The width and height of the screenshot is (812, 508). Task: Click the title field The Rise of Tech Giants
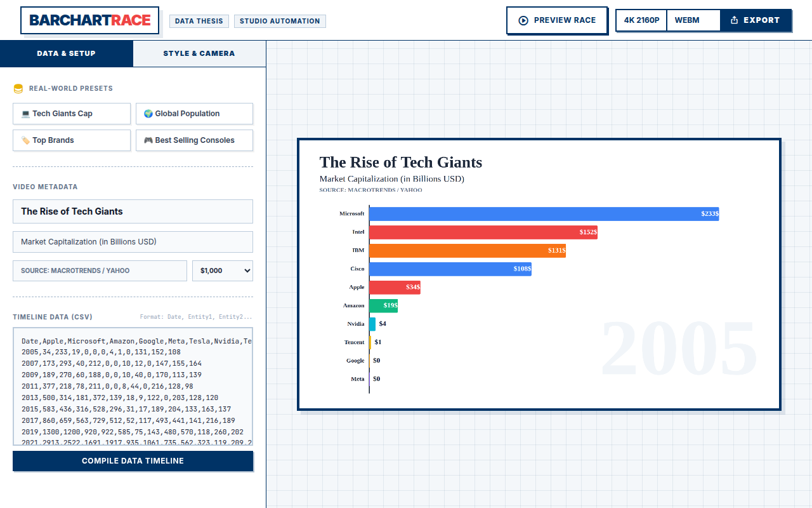133,211
